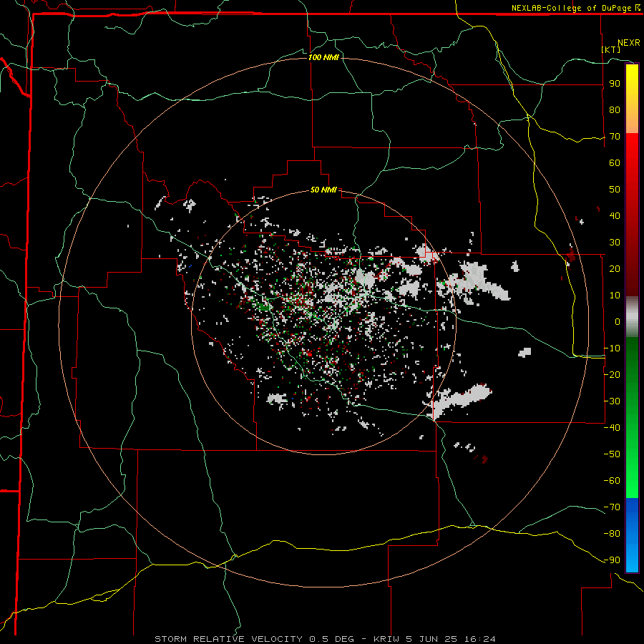Click the -50 value on the velocity scale
This screenshot has width=644, height=644.
[612, 454]
